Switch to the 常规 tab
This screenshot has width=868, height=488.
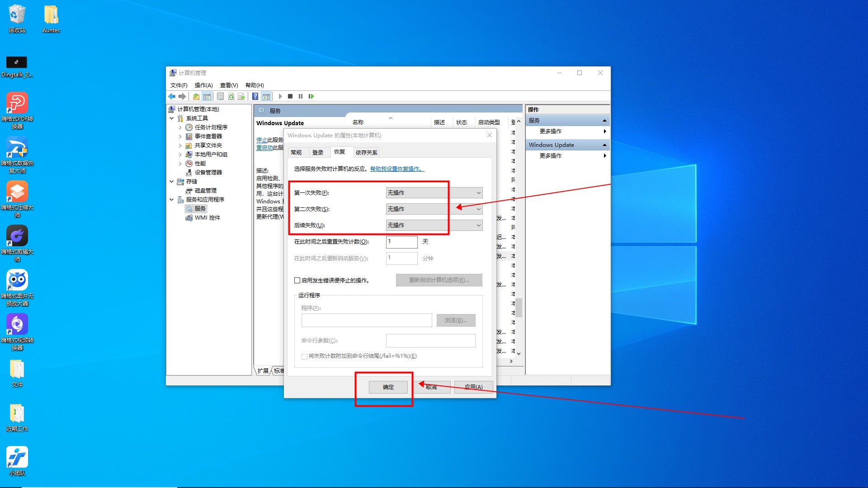[x=297, y=153]
